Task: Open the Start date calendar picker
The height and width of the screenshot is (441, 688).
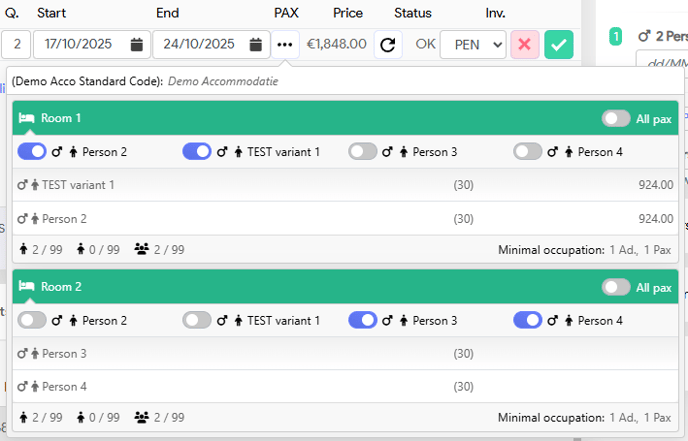Action: click(x=136, y=45)
